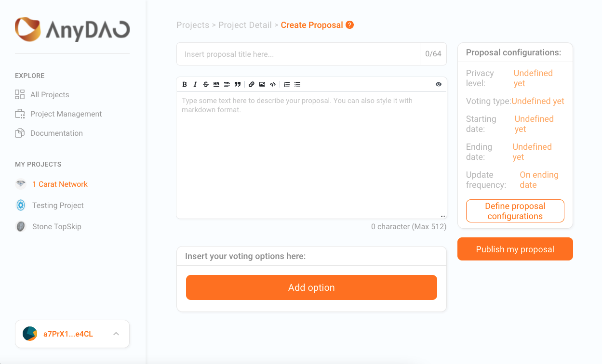Open Define proposal configurations

pyautogui.click(x=515, y=211)
